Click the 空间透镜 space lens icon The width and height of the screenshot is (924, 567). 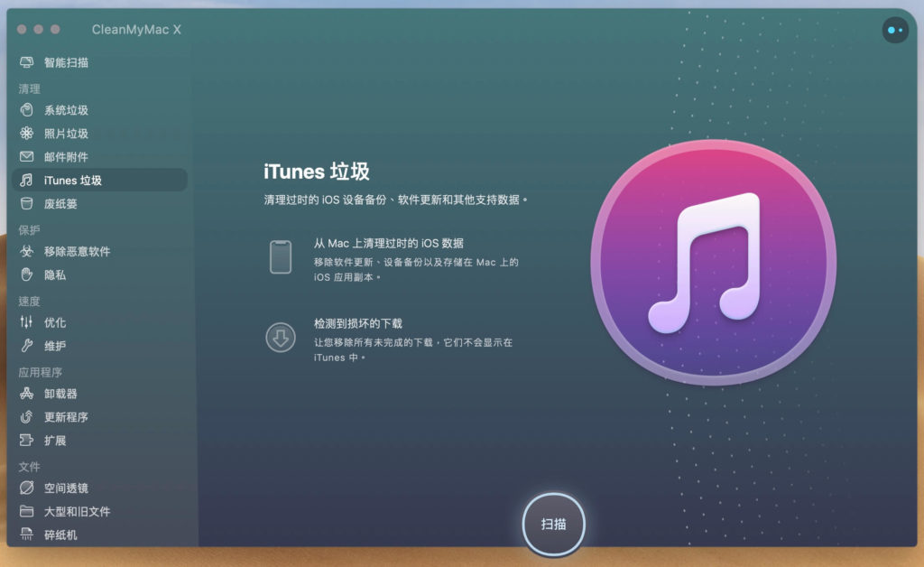pyautogui.click(x=26, y=488)
